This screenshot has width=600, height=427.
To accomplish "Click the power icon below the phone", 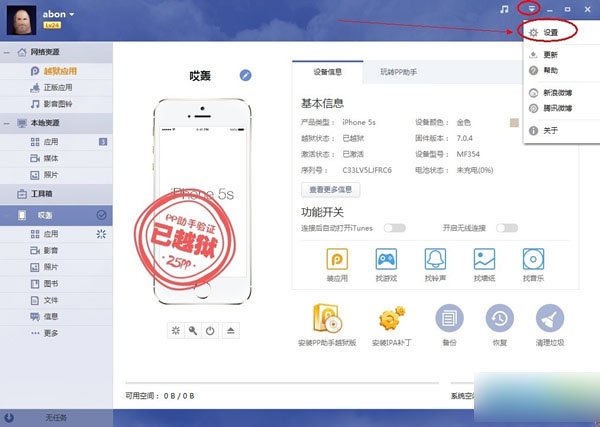I will [x=210, y=331].
